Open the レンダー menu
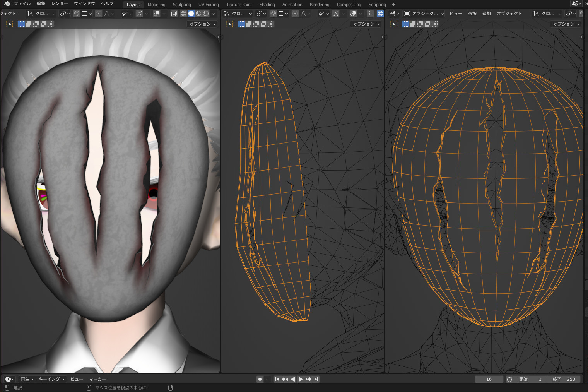This screenshot has height=392, width=588. pos(59,3)
